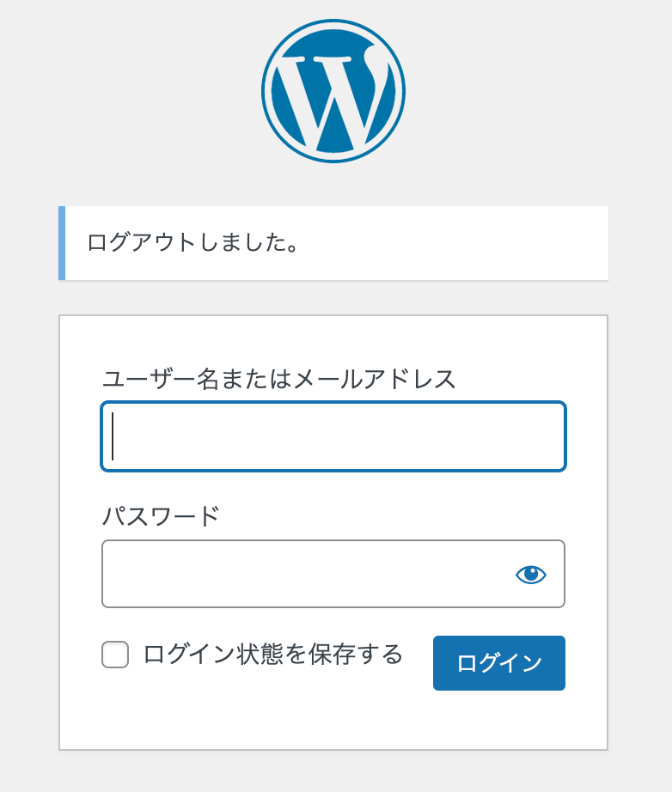Click the empty area below the login checkbox

point(258,717)
